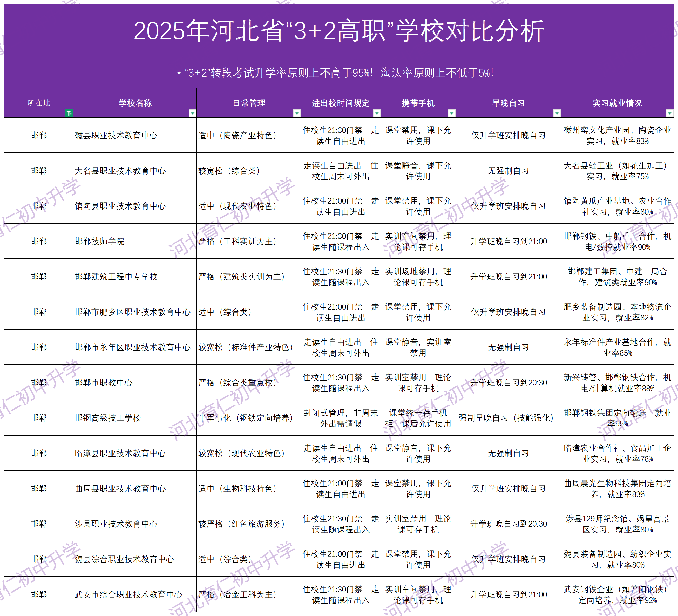
Task: Select cell 大名县职业技术教育中心
Action: pos(135,171)
